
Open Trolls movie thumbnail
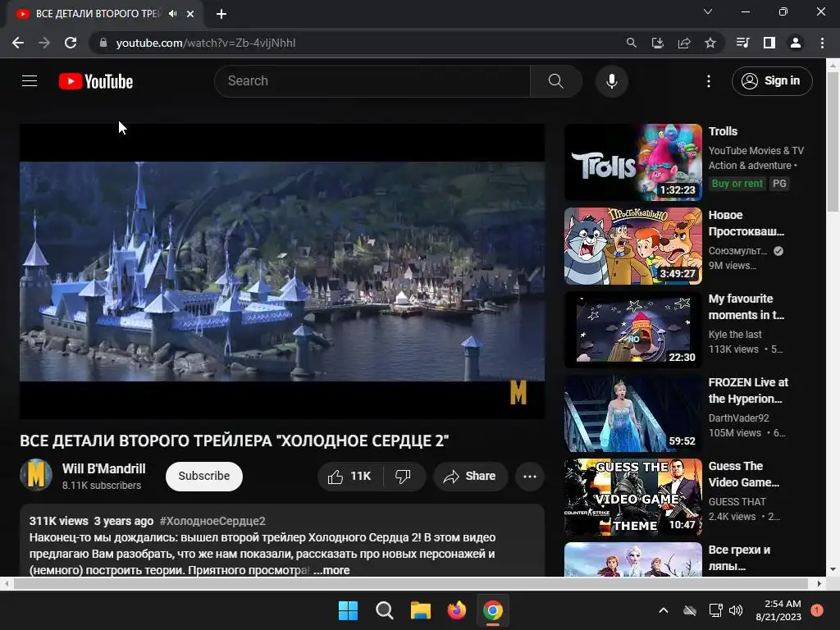coord(633,162)
